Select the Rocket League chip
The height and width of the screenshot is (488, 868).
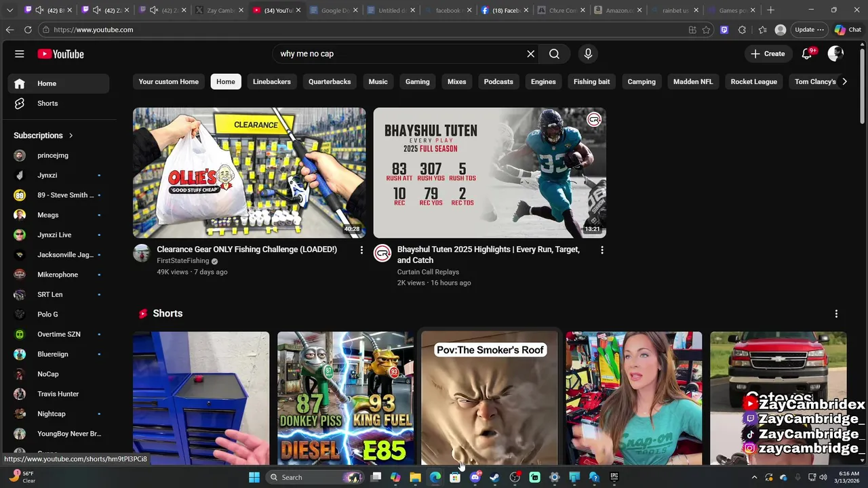click(x=754, y=82)
